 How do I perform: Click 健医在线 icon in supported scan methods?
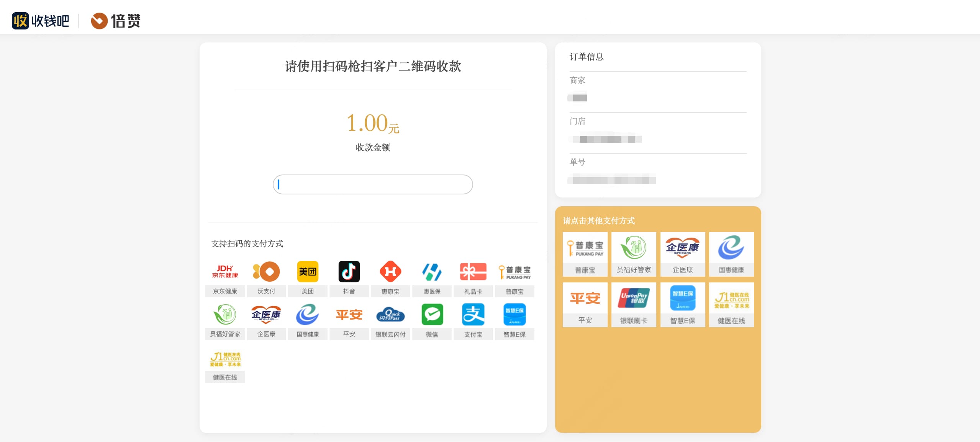tap(225, 359)
